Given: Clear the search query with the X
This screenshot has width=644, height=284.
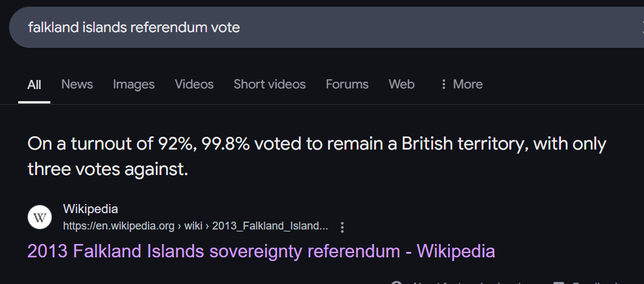Looking at the screenshot, I should pyautogui.click(x=642, y=27).
